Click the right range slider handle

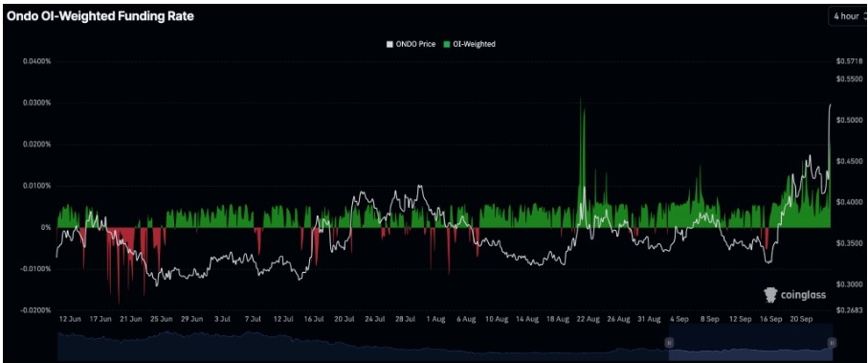click(831, 343)
